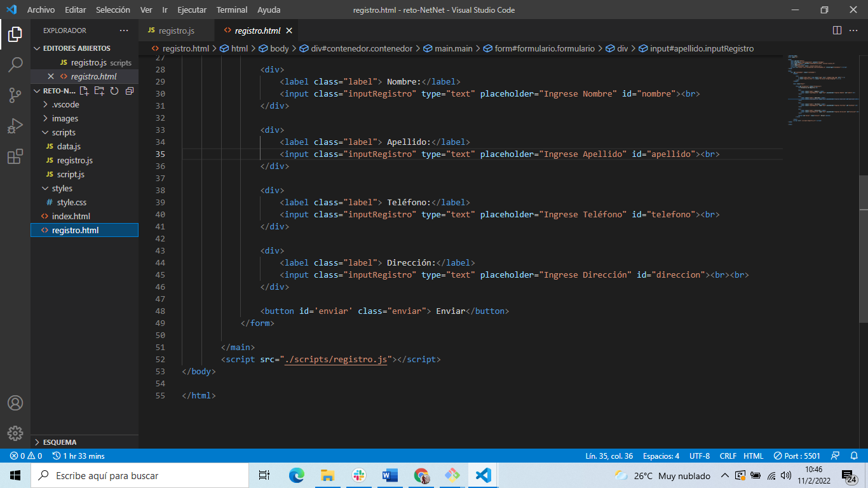Select registro.js under open editors

(x=85, y=62)
